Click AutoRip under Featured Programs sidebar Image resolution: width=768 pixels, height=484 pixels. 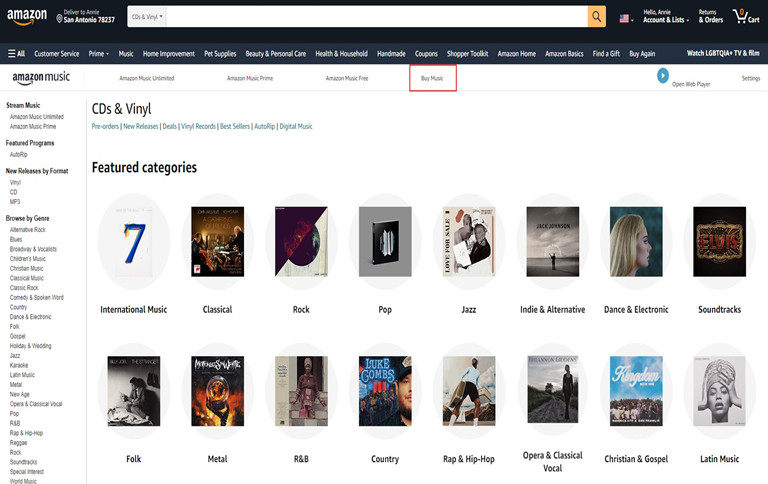click(x=19, y=154)
